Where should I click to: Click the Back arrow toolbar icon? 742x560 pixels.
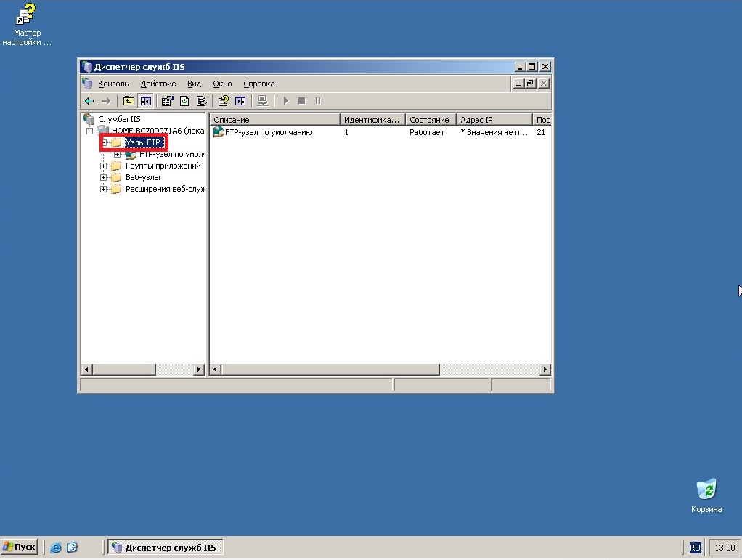pos(89,101)
